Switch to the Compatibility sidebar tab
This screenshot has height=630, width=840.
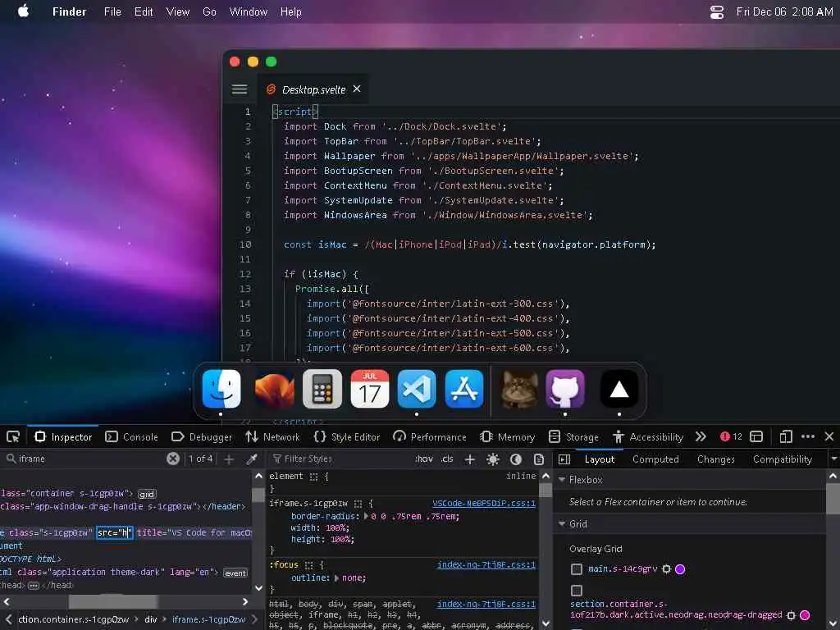782,459
